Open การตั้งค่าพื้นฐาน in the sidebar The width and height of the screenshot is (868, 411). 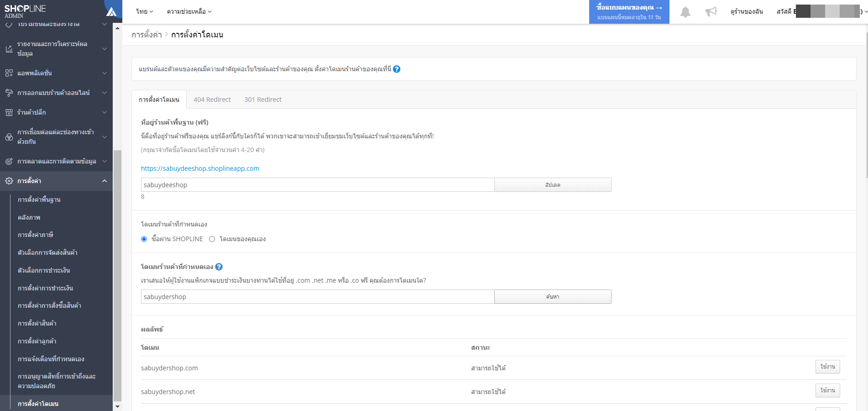(39, 200)
